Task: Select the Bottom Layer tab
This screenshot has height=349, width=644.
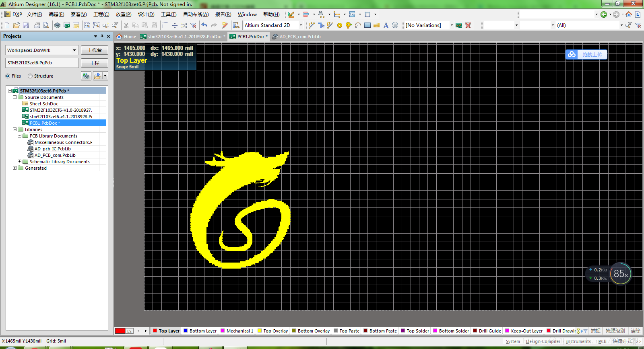Action: pyautogui.click(x=200, y=331)
